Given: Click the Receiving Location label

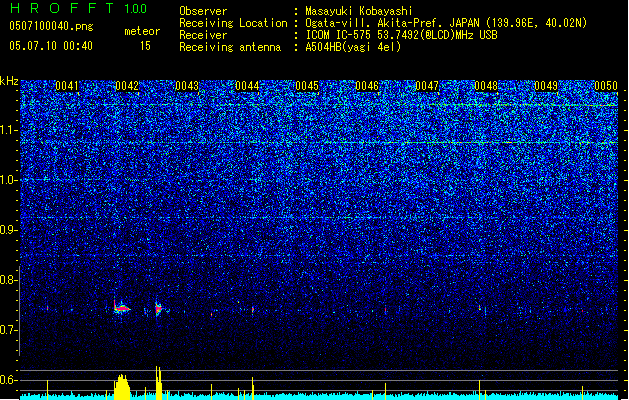Looking at the screenshot, I should (233, 23).
